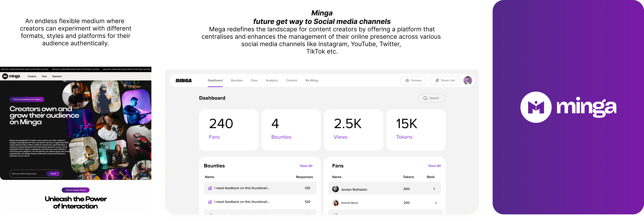This screenshot has width=644, height=221.
Task: Click the round M icon on purple panel
Action: tap(536, 107)
